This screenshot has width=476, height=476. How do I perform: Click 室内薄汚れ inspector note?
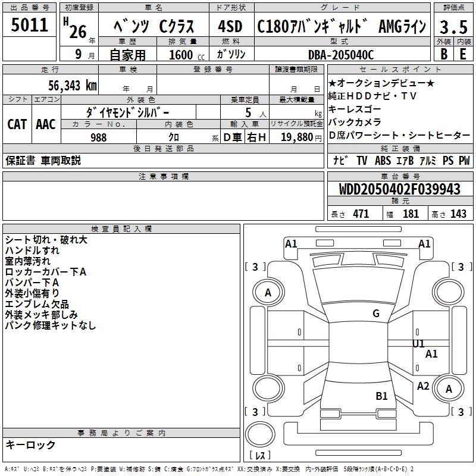pyautogui.click(x=27, y=261)
